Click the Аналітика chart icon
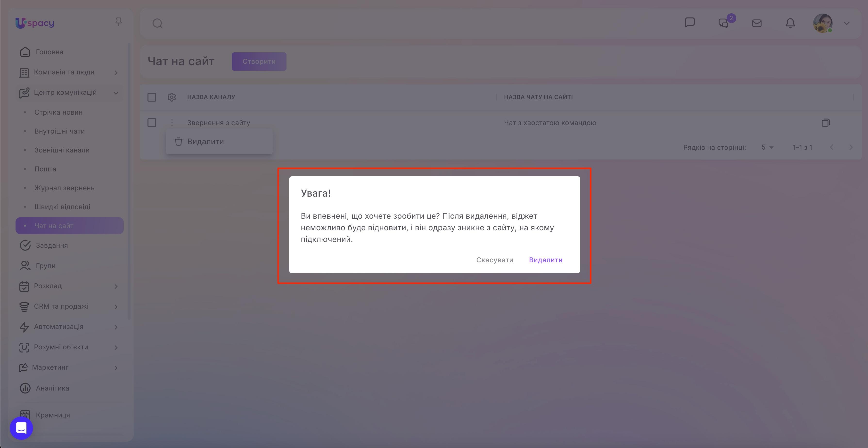 click(25, 388)
